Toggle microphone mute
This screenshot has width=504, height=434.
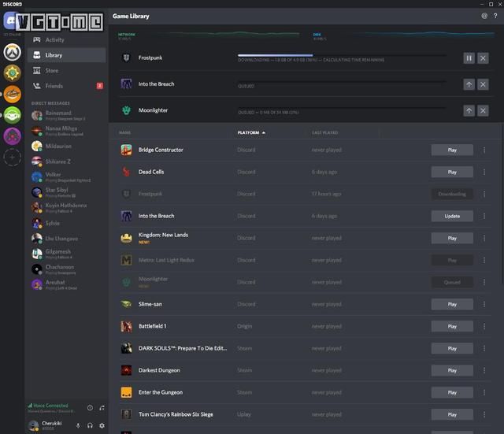(78, 425)
